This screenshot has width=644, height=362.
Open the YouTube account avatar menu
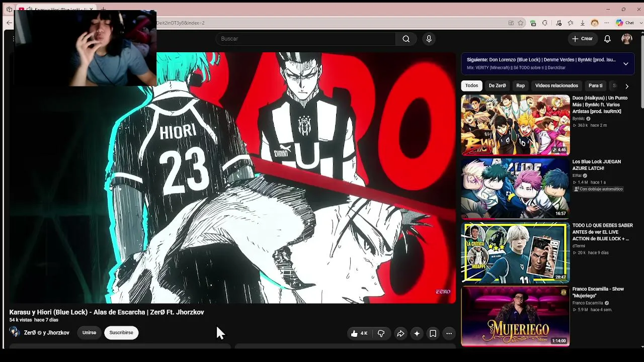coord(627,39)
